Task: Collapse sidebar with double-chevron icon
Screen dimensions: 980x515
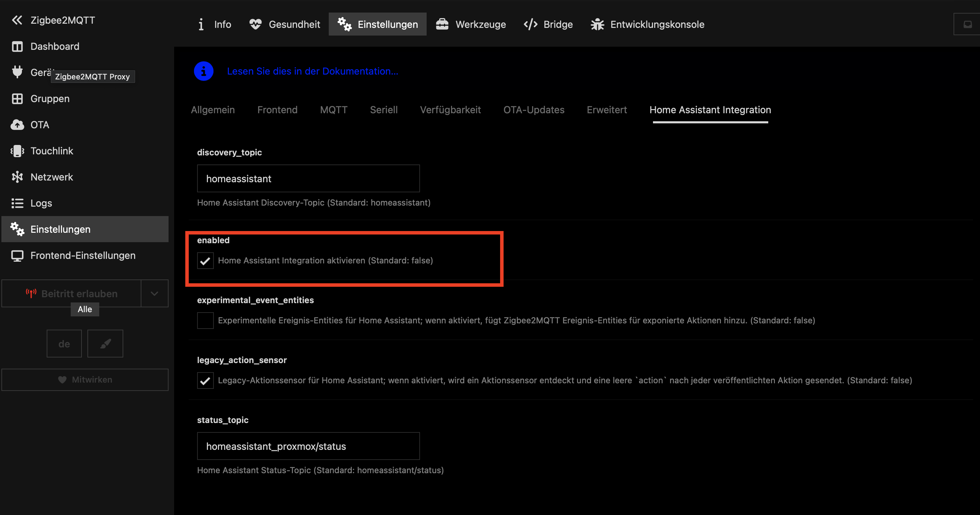Action: click(x=17, y=20)
